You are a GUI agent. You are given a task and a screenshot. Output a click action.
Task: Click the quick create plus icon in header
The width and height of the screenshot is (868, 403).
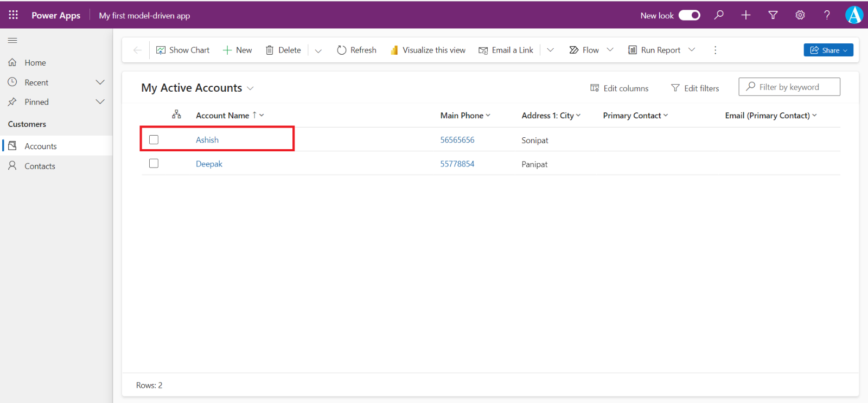click(746, 15)
